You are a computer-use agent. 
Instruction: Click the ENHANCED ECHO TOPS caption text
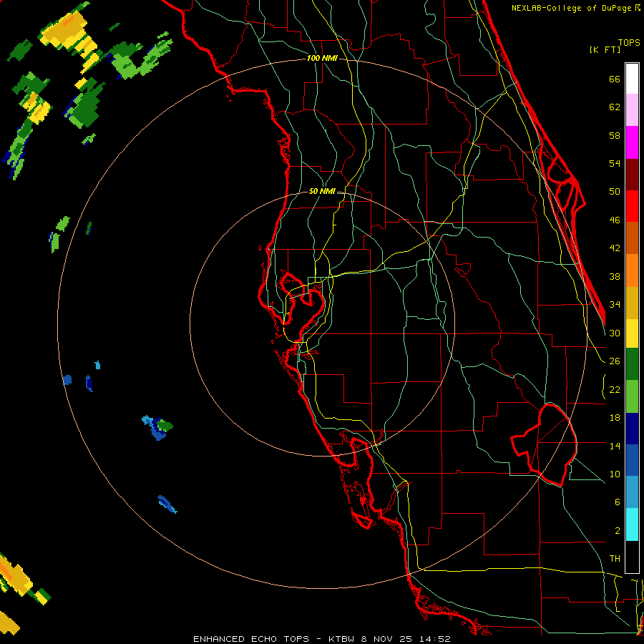point(251,639)
